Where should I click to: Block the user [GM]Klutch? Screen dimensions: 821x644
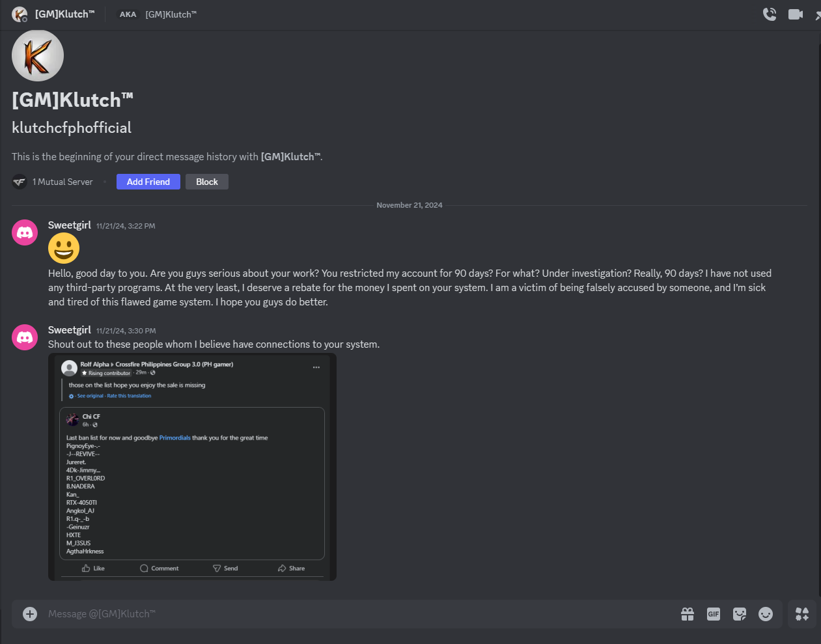tap(207, 182)
